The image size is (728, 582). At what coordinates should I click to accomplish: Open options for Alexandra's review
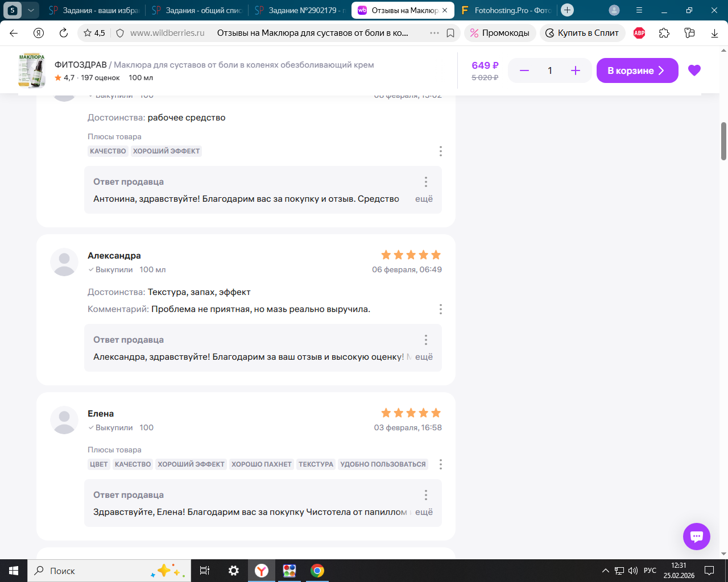441,309
